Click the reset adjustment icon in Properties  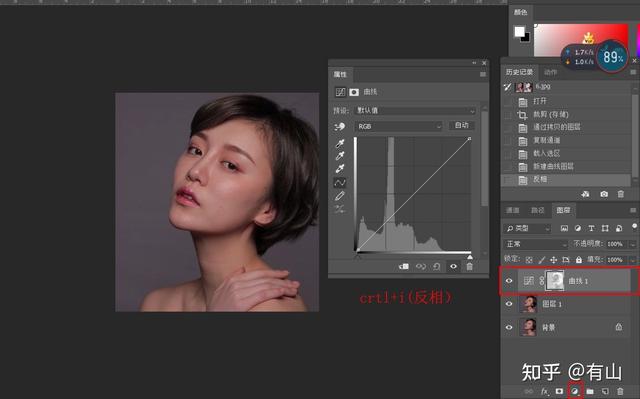click(x=437, y=266)
